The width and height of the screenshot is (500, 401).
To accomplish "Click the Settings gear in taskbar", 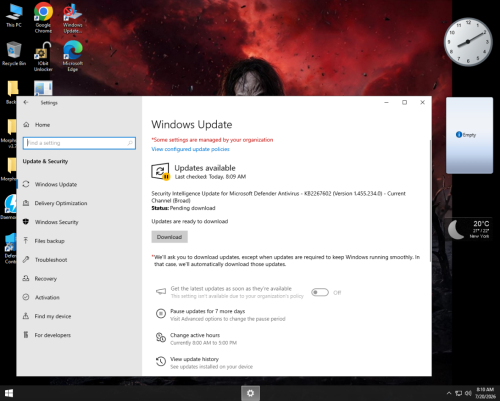I will pyautogui.click(x=250, y=393).
